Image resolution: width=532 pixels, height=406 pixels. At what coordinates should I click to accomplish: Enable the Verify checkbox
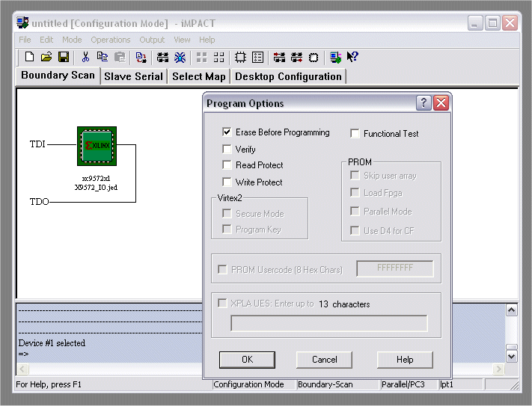click(227, 149)
